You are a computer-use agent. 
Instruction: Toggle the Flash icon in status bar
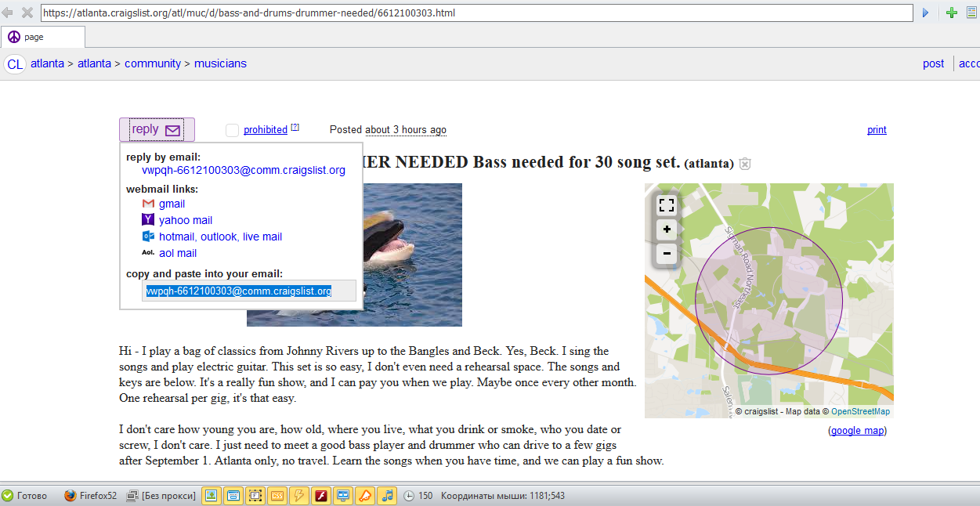click(x=321, y=496)
